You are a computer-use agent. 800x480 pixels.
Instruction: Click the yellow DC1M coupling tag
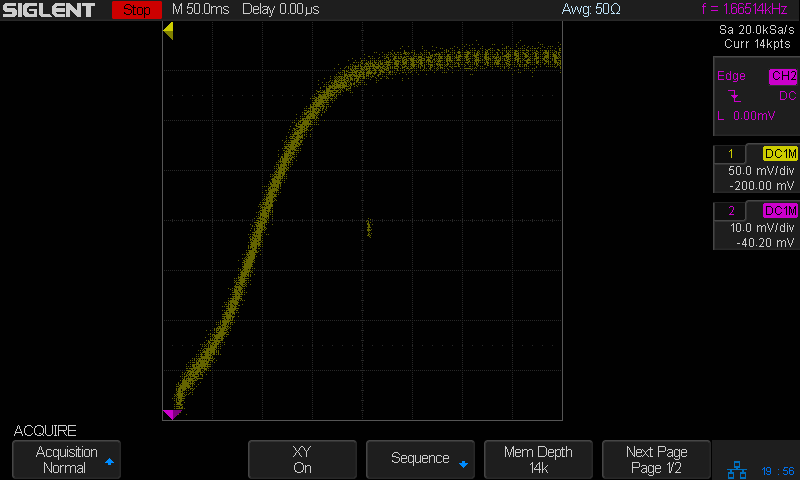pos(780,154)
